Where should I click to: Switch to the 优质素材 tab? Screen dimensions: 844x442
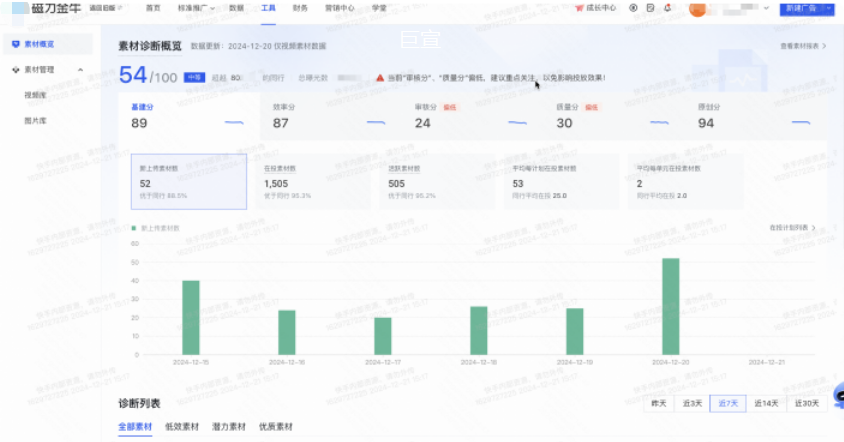tap(276, 427)
